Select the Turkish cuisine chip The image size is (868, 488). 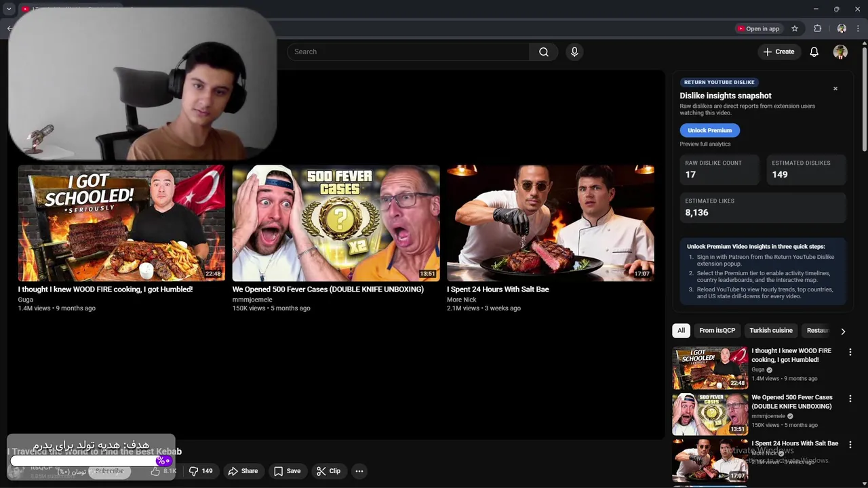coord(770,330)
